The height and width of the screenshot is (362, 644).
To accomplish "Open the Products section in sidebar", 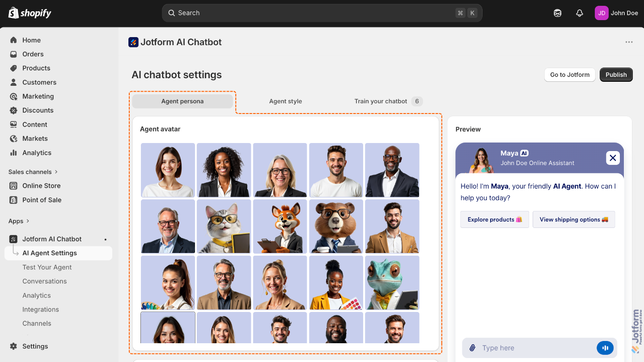I will point(37,68).
